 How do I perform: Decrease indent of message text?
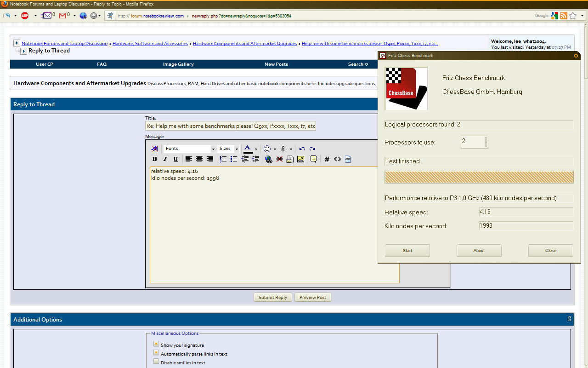[245, 159]
